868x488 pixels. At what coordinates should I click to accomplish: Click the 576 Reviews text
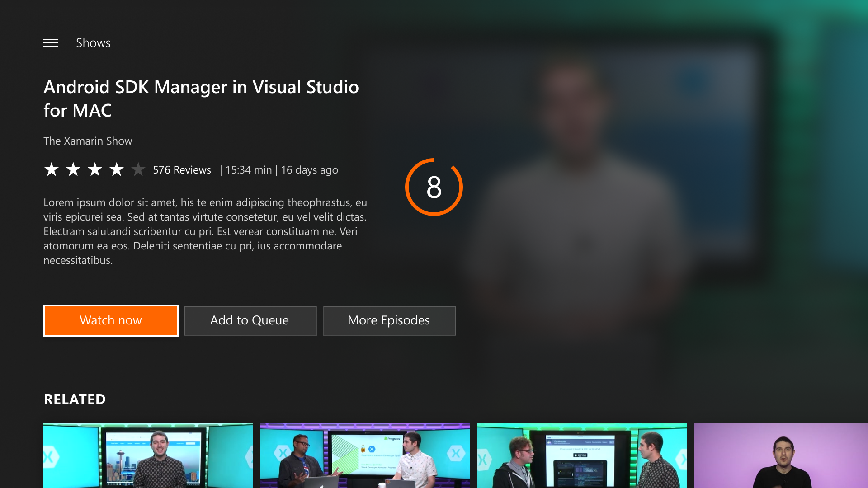(182, 170)
